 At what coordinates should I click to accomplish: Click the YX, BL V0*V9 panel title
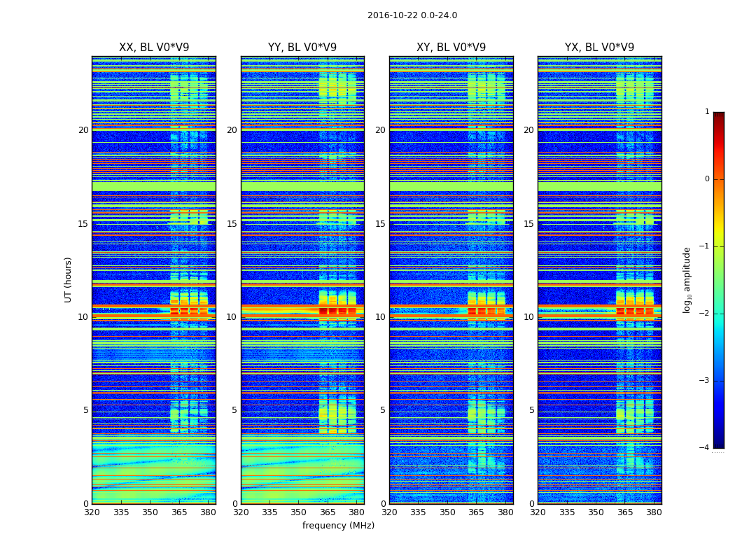[x=599, y=48]
